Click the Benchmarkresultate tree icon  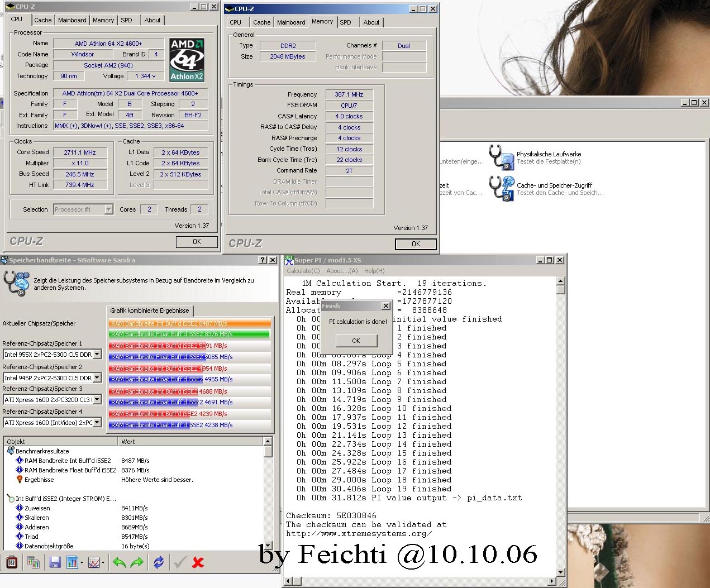coord(11,451)
